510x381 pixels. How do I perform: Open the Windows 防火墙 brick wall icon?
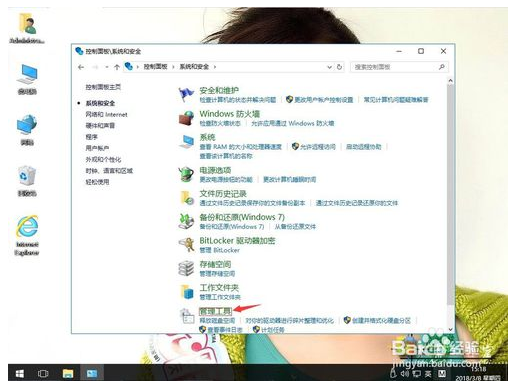[186, 118]
